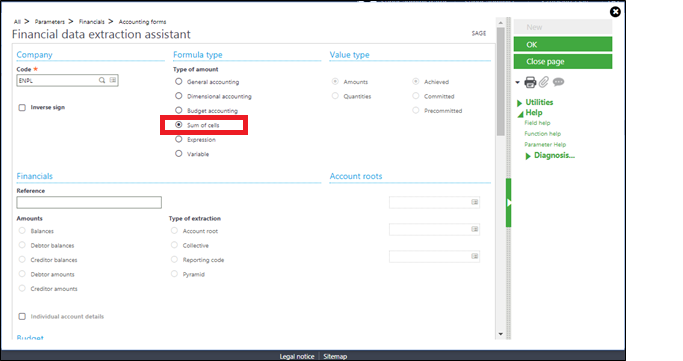The width and height of the screenshot is (683, 361).
Task: Choose Budget accounting as type of amount
Action: point(179,110)
